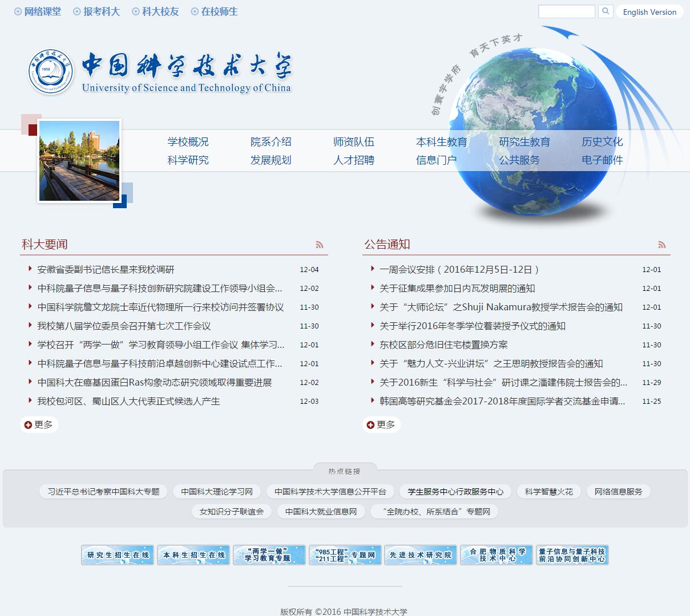Open news 中科院量子信息与量子科技创新研究院建设工作领导小组会
This screenshot has height=616, width=690.
coord(160,288)
